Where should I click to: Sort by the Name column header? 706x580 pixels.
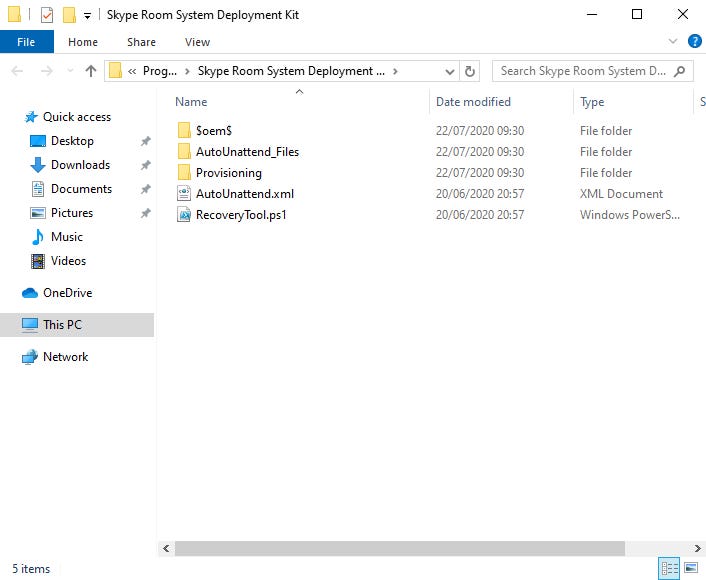(x=191, y=102)
